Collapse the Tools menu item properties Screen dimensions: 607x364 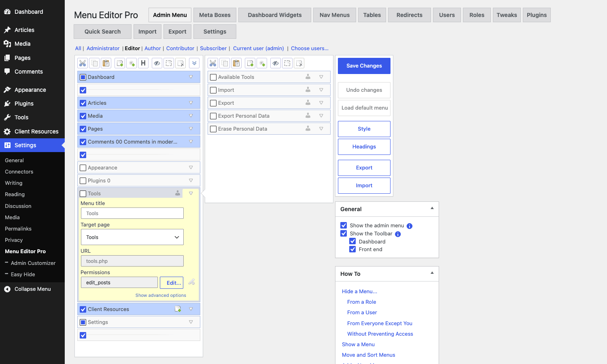pos(191,193)
